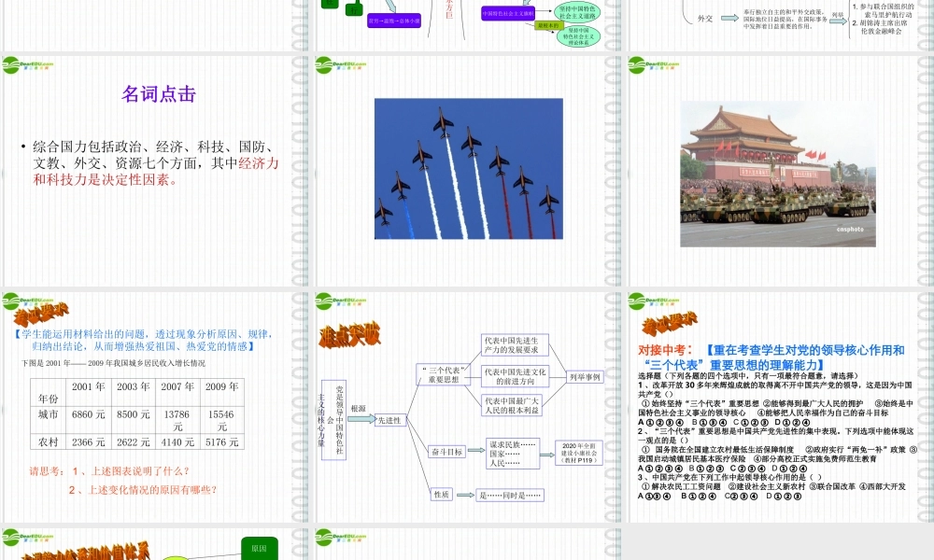The image size is (934, 560).
Task: Click table cell 5176 元
Action: pyautogui.click(x=221, y=442)
